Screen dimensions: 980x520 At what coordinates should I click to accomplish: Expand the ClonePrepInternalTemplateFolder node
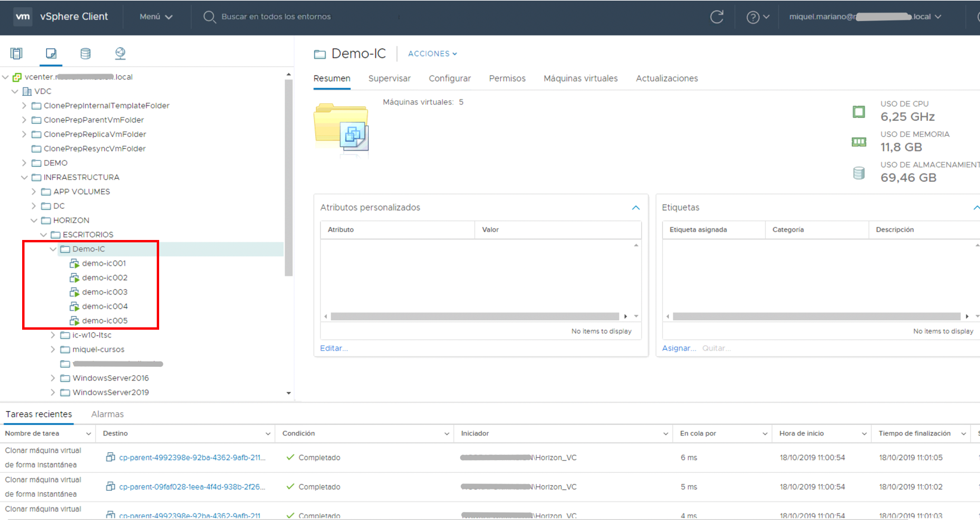24,105
